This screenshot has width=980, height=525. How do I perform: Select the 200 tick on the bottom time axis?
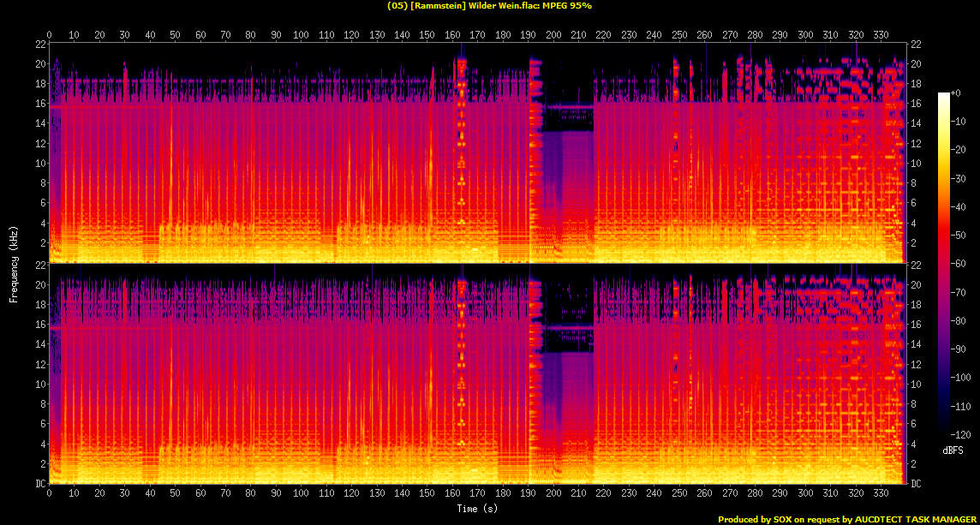click(x=553, y=493)
